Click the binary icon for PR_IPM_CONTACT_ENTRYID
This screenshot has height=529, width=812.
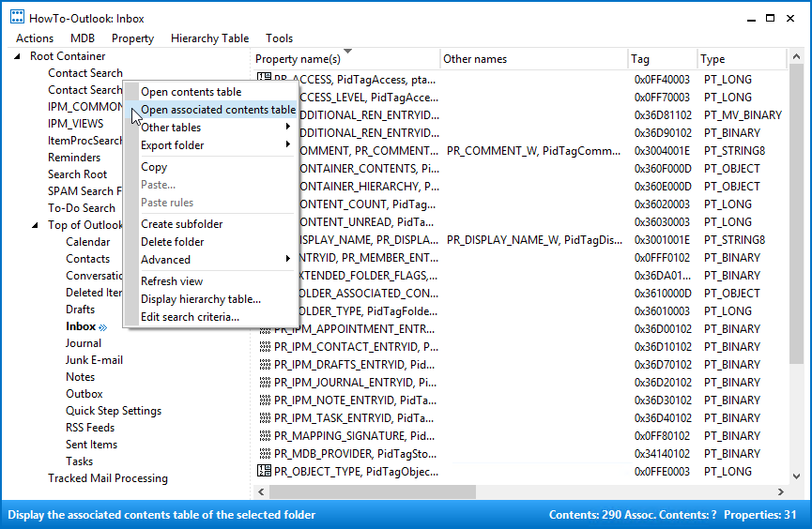pos(265,347)
